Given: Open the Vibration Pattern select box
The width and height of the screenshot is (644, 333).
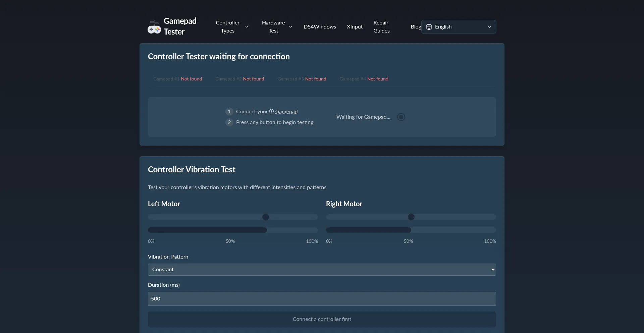Looking at the screenshot, I should [322, 270].
